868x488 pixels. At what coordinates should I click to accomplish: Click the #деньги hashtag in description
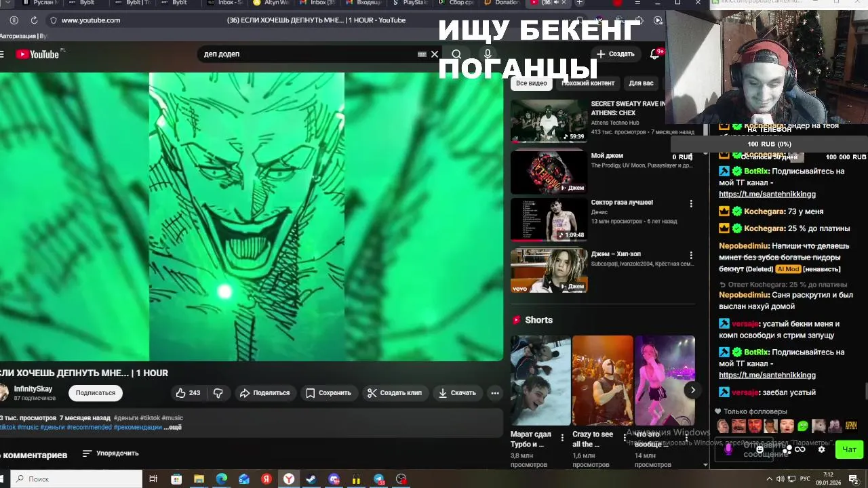125,418
